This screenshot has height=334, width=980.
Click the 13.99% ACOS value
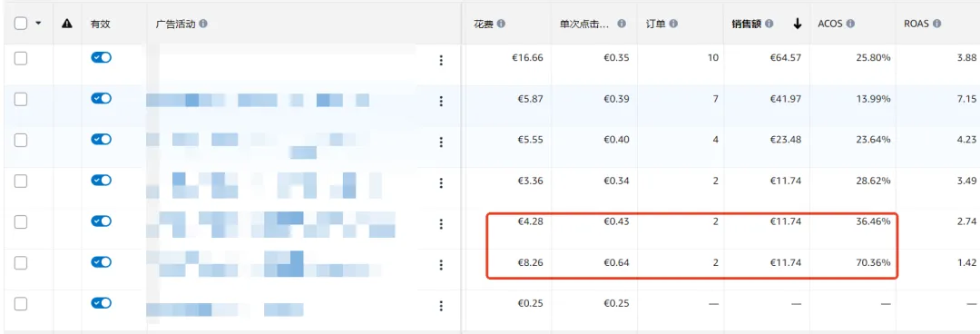tap(873, 99)
